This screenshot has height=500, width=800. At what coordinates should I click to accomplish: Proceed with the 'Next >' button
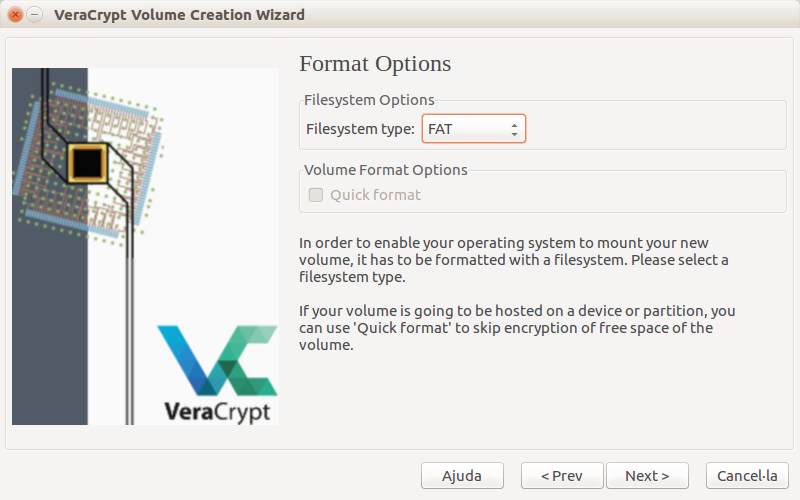tap(647, 476)
